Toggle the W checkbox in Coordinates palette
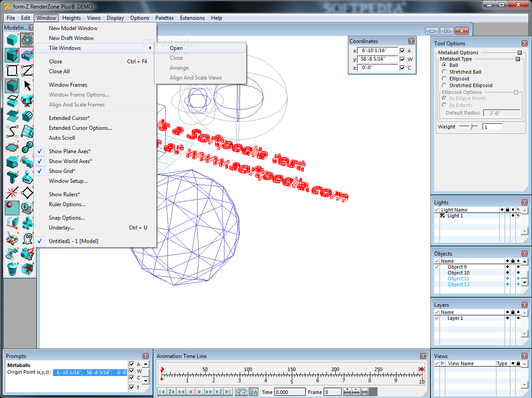The image size is (532, 398). (402, 59)
